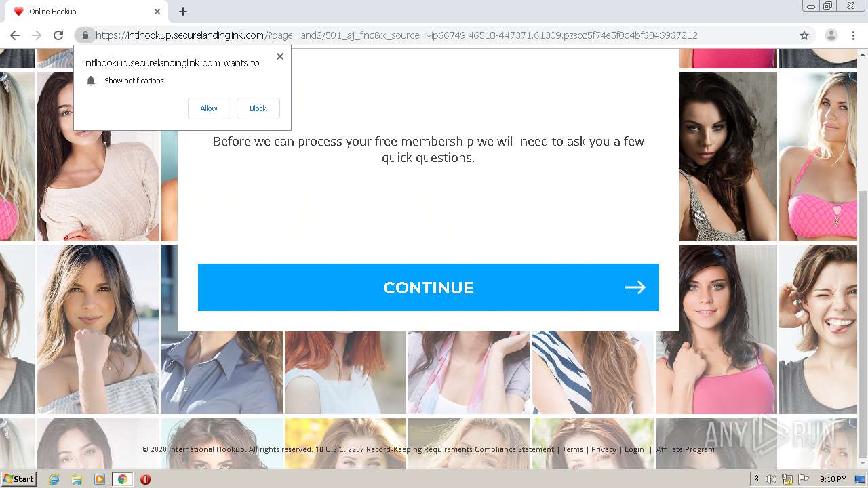Launch Internet Explorer from taskbar
The height and width of the screenshot is (488, 868).
pyautogui.click(x=54, y=479)
